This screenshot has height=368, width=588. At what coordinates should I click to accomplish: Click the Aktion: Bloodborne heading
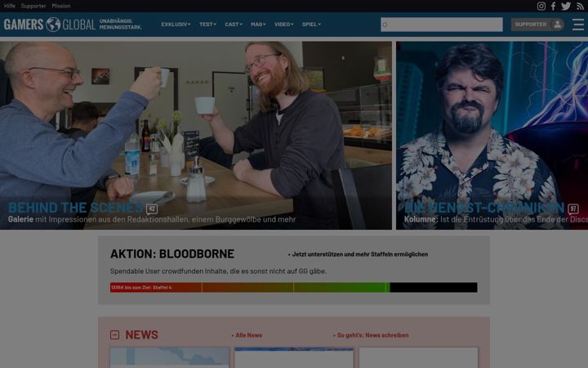click(172, 254)
